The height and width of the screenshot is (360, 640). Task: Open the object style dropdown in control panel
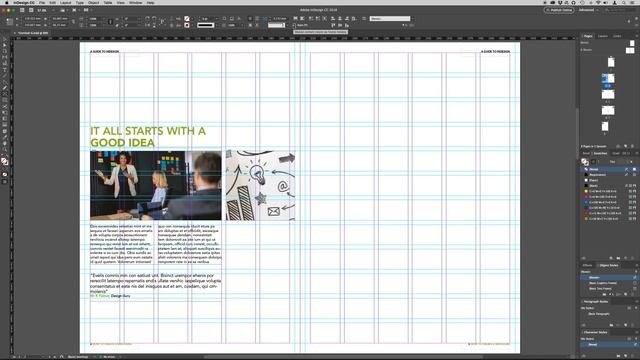[x=390, y=18]
